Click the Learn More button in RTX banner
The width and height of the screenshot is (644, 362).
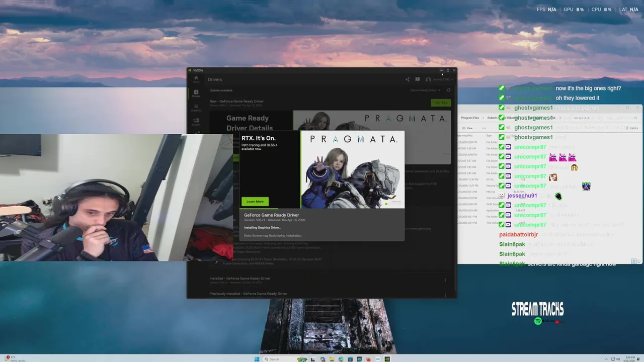[255, 202]
